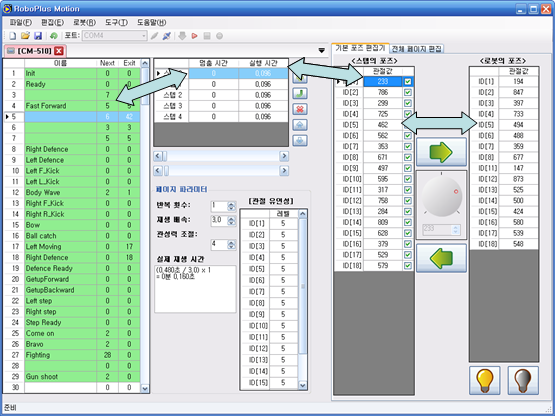The height and width of the screenshot is (416, 555).
Task: Apply step pose to robot with right arrow
Action: click(x=441, y=152)
